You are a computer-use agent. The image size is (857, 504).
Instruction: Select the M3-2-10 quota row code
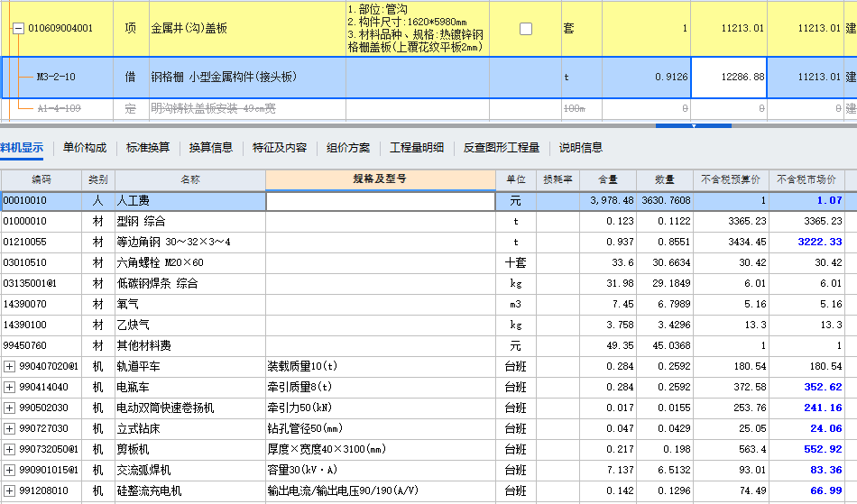tap(56, 77)
